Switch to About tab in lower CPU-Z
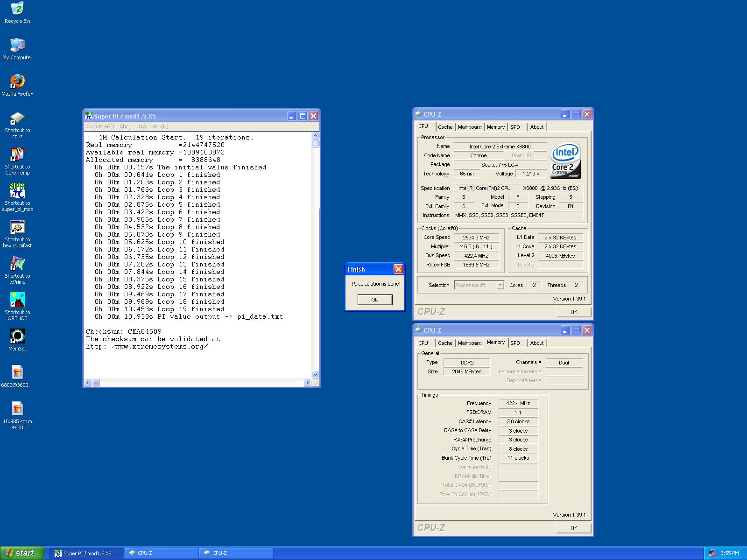This screenshot has height=560, width=747. (536, 343)
